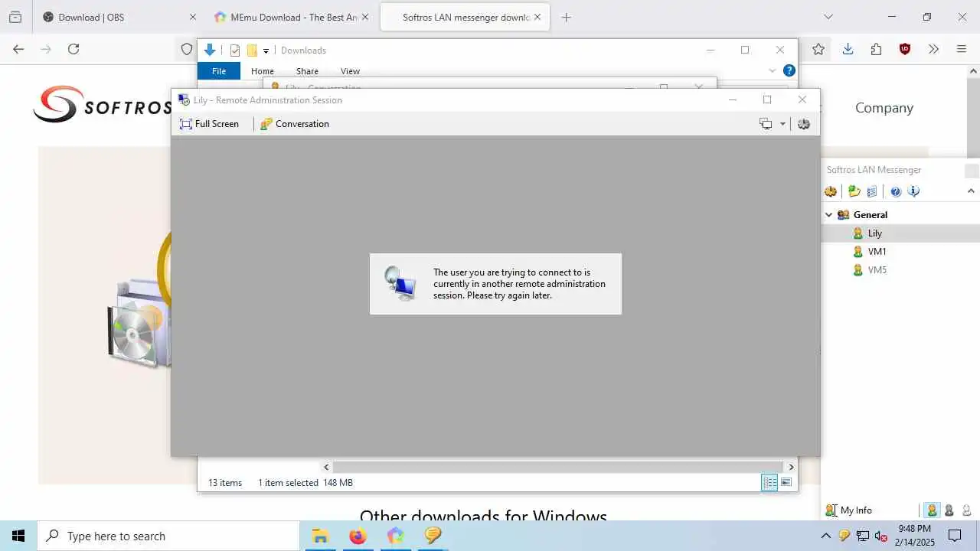This screenshot has width=980, height=551.
Task: Click blue download arrow icon in Downloads title bar
Action: pyautogui.click(x=210, y=51)
